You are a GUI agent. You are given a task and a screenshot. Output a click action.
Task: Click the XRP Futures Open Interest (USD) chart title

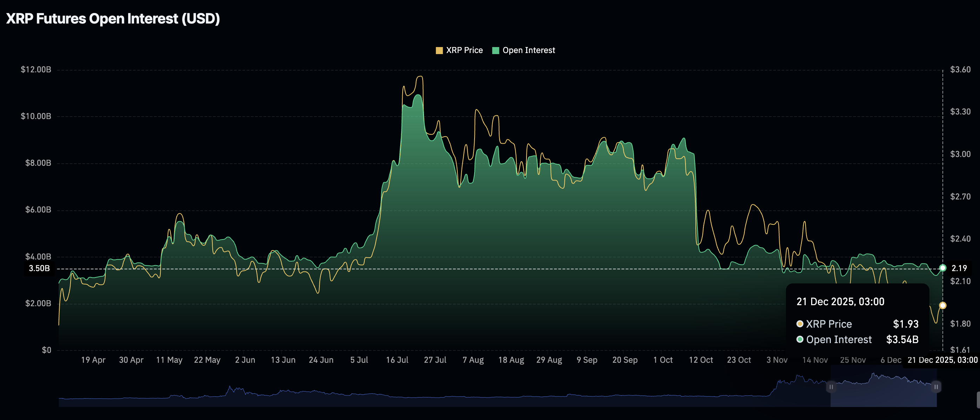113,18
